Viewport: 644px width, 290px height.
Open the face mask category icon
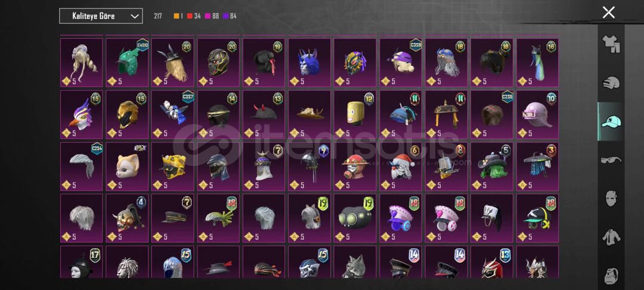[x=611, y=199]
